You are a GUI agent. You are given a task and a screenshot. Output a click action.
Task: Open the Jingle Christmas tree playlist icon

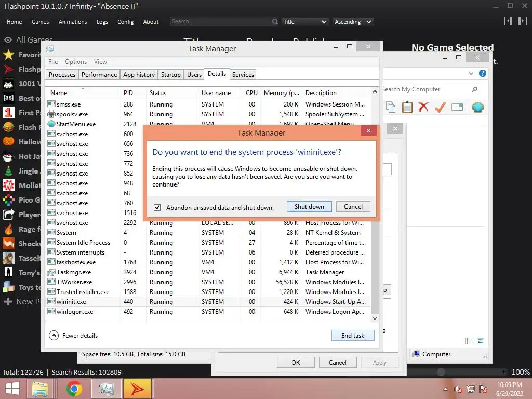tap(8, 171)
